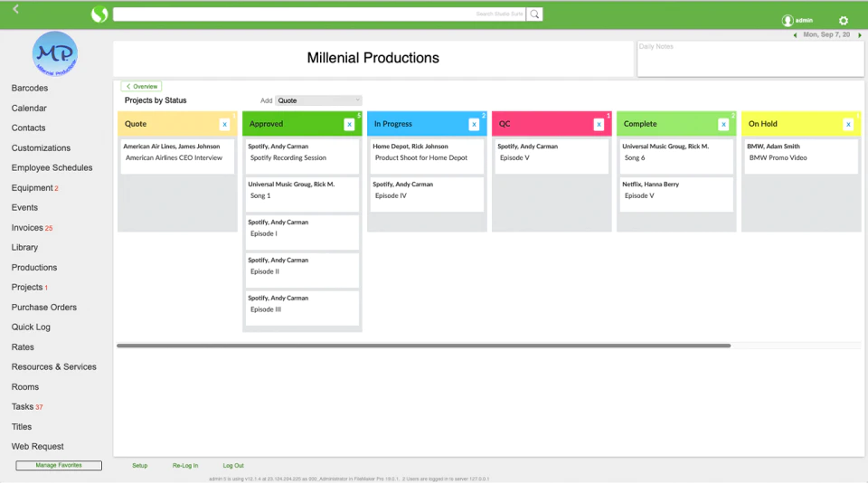Open Resources & Services in the sidebar
Viewport: 868px width, 484px height.
pos(53,367)
